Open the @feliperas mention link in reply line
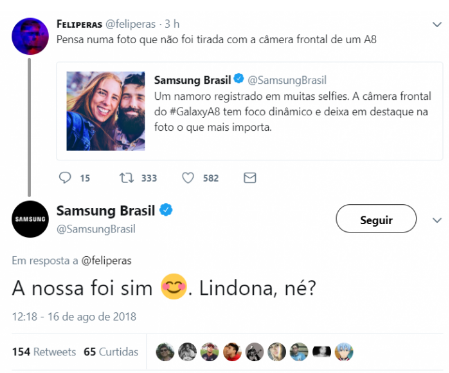This screenshot has height=373, width=449. click(106, 260)
